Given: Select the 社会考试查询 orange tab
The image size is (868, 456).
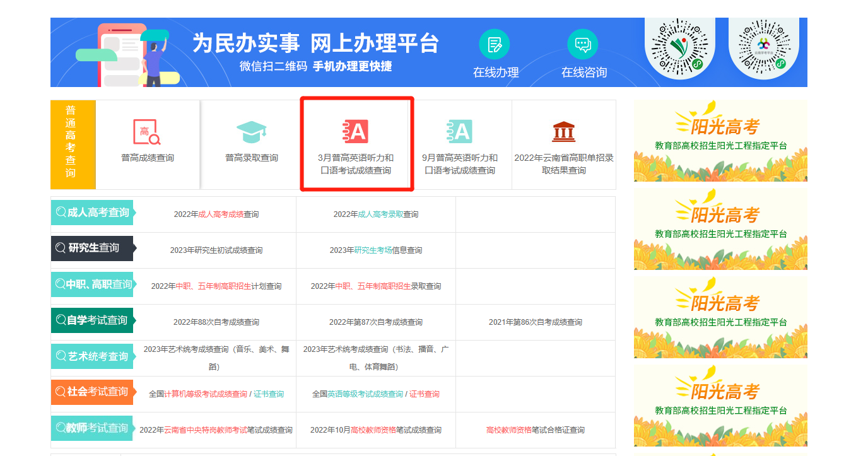Looking at the screenshot, I should (92, 392).
